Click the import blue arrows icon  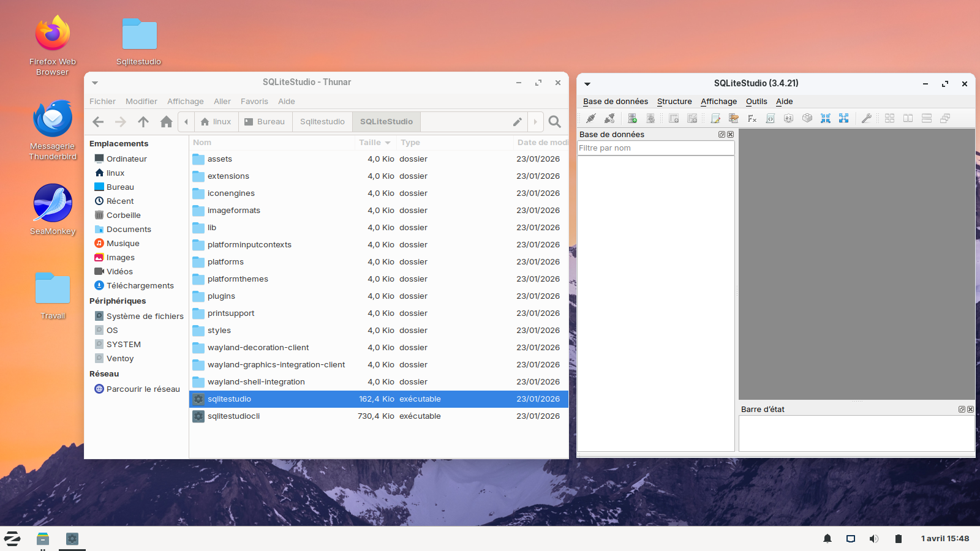pos(826,119)
